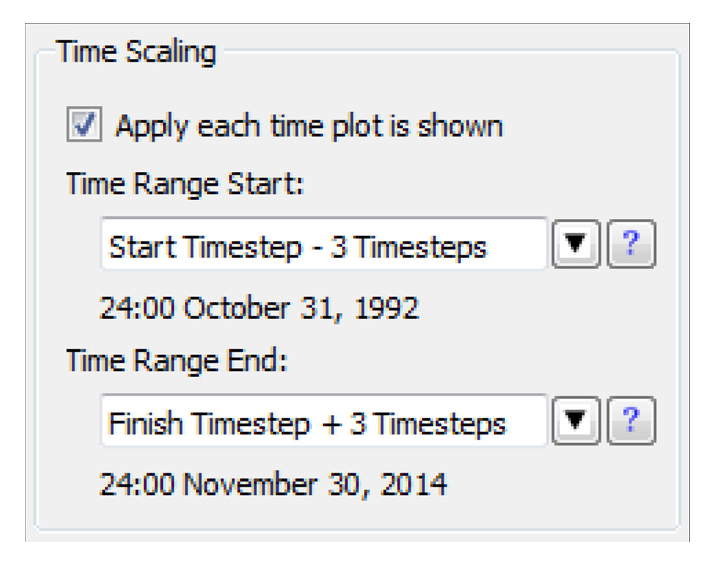Click the question mark beside Start Timestep field
722x566 pixels.
(x=632, y=246)
